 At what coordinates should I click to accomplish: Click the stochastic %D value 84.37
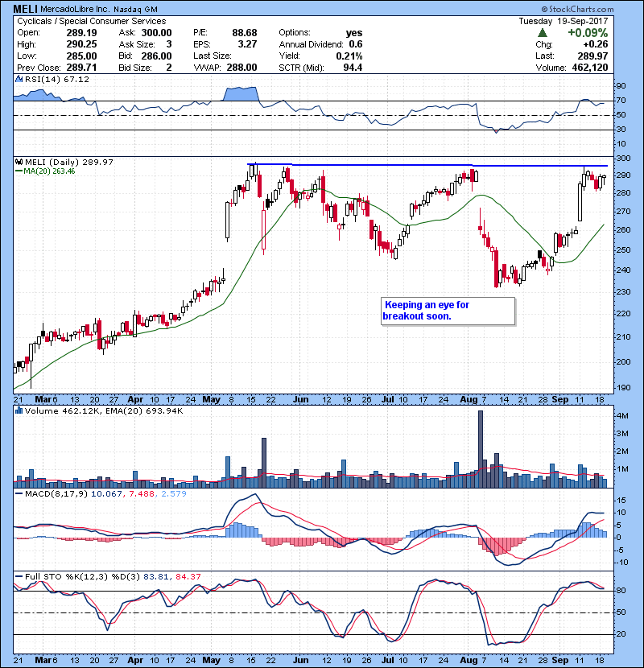click(188, 576)
